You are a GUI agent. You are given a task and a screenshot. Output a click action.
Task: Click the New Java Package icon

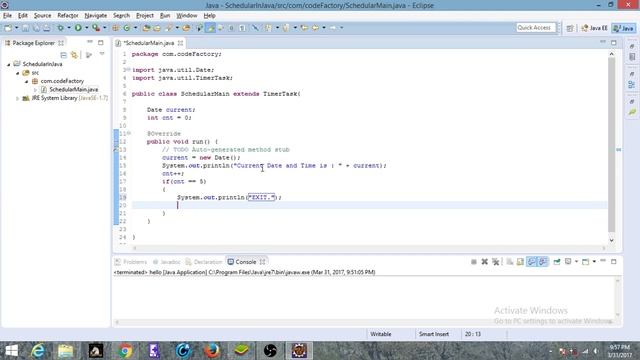[x=116, y=28]
